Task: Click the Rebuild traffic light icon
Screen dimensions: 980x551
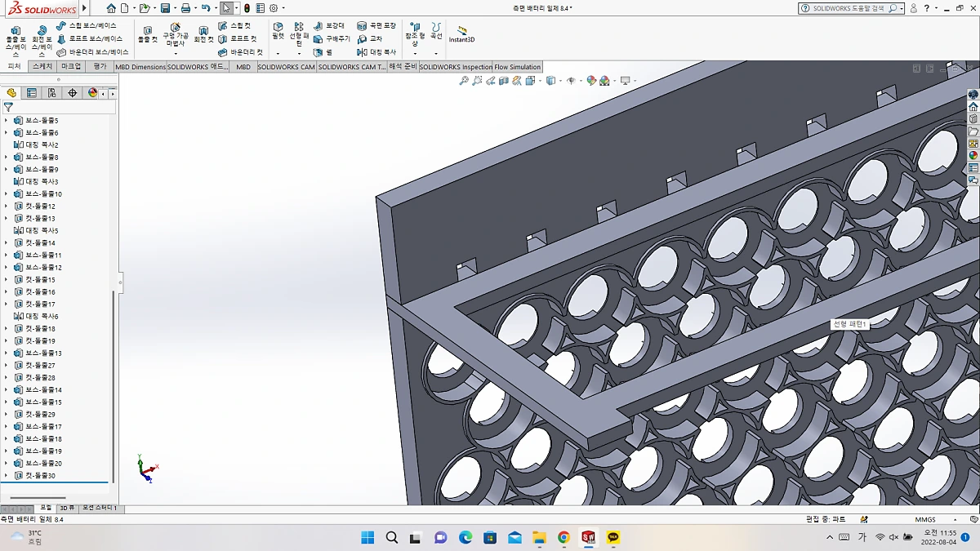Action: point(247,8)
